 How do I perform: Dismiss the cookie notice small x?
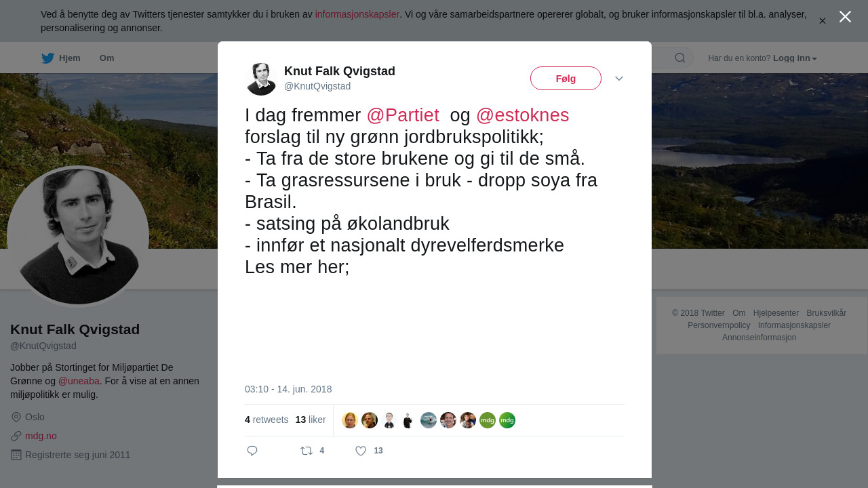coord(823,21)
